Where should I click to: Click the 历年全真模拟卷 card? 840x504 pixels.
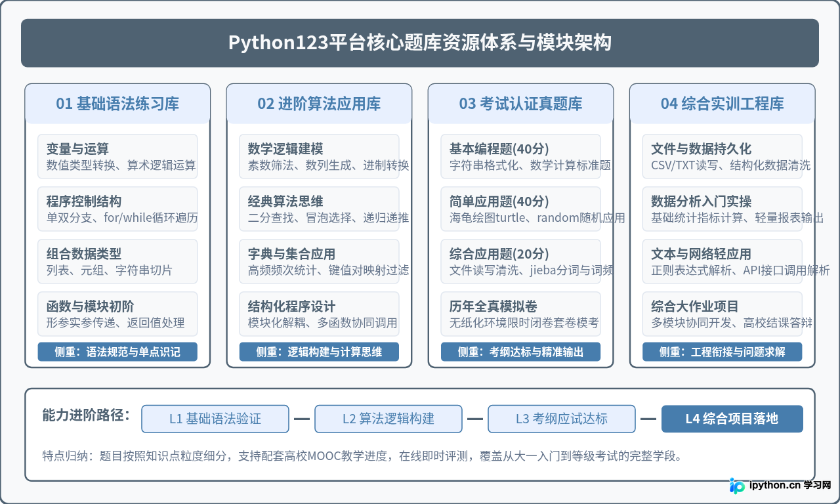[x=520, y=314]
